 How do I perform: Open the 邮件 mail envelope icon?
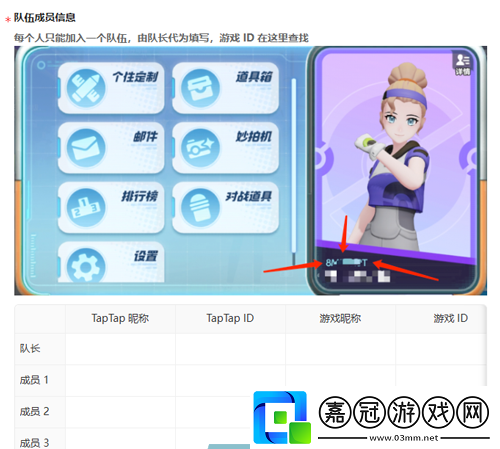click(86, 148)
